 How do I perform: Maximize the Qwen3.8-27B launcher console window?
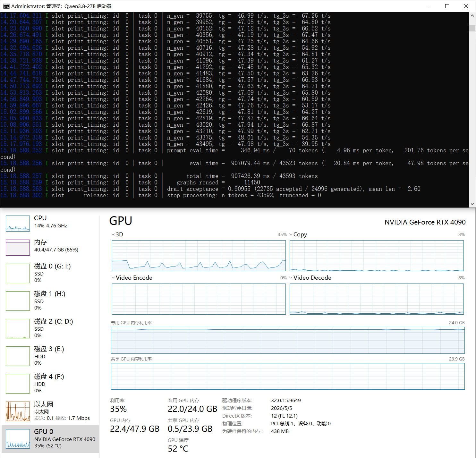coord(447,6)
